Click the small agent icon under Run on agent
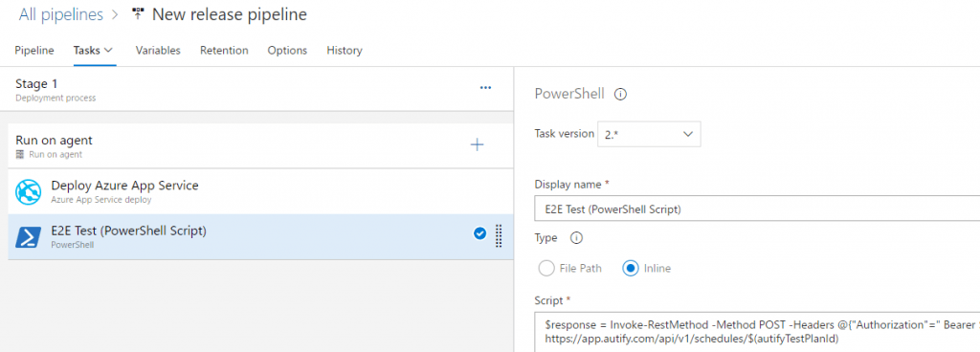980x352 pixels. [21, 155]
